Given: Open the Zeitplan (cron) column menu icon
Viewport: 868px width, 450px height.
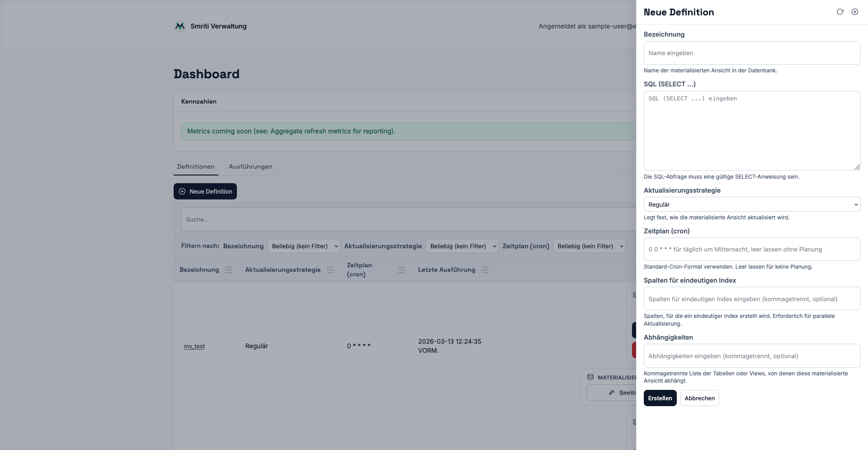Looking at the screenshot, I should pos(401,270).
